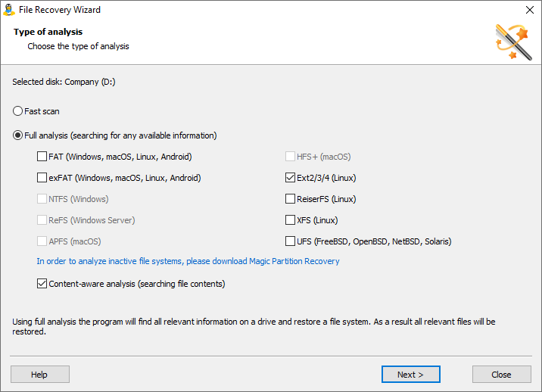This screenshot has height=392, width=542.
Task: Uncheck the Ext2/3/4 (Linux) checkbox
Action: [x=290, y=178]
